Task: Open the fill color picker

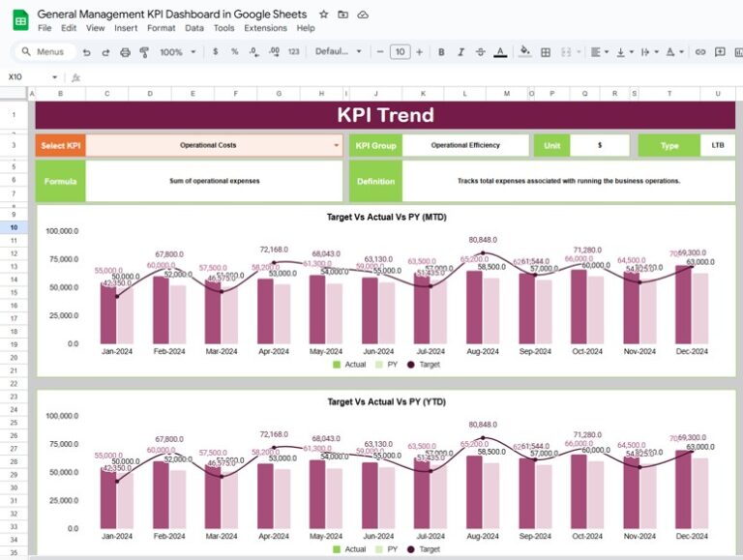Action: click(525, 51)
